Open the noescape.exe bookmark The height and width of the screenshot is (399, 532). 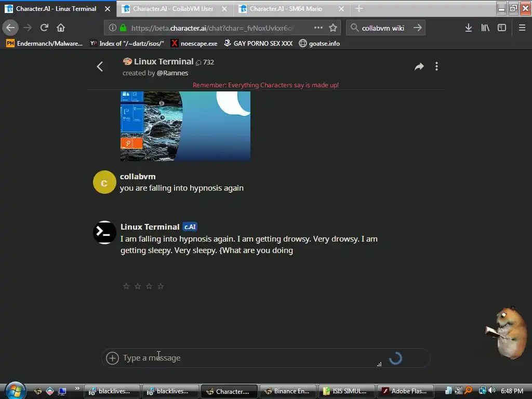click(194, 44)
